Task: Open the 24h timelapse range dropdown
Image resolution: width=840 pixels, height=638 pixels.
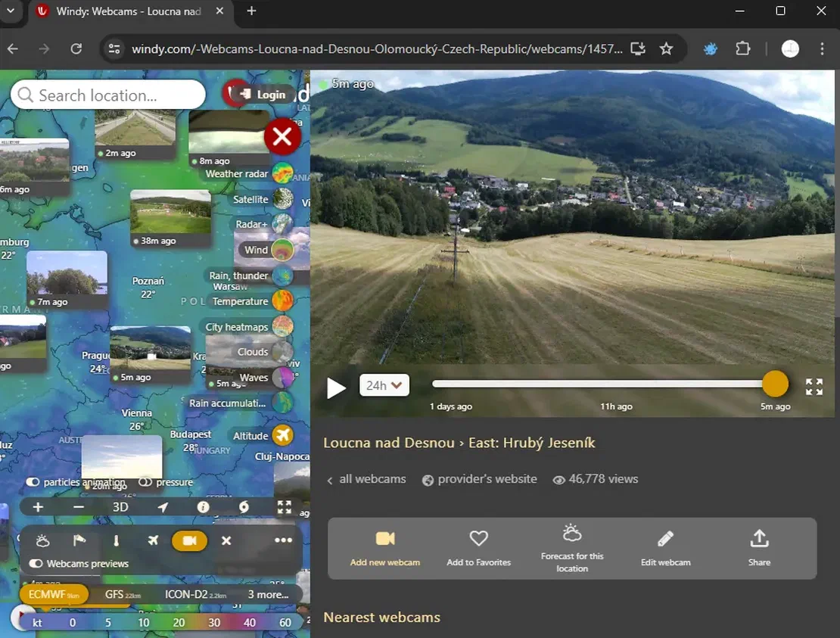Action: pos(384,385)
